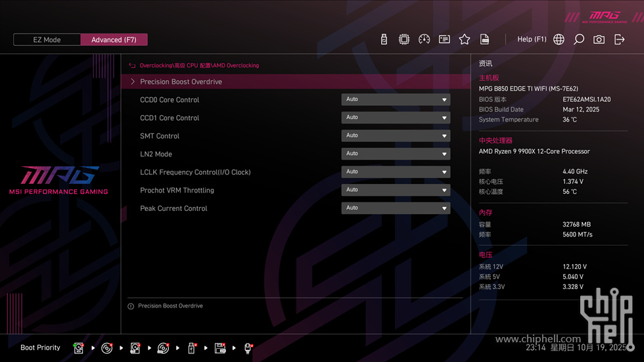Select the floppy disk boot device icon
This screenshot has width=644, height=362.
tap(220, 348)
